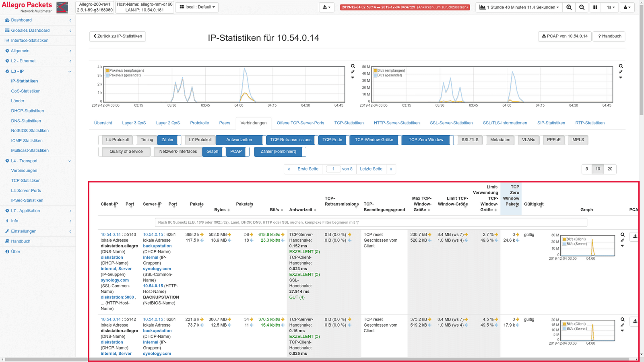Open the local Default view dropdown
This screenshot has height=362, width=644.
point(197,7)
